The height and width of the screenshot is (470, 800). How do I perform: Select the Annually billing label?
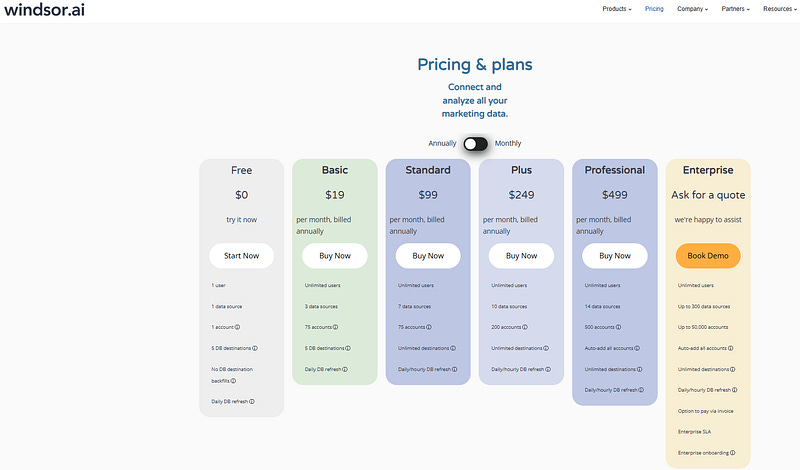[x=442, y=143]
